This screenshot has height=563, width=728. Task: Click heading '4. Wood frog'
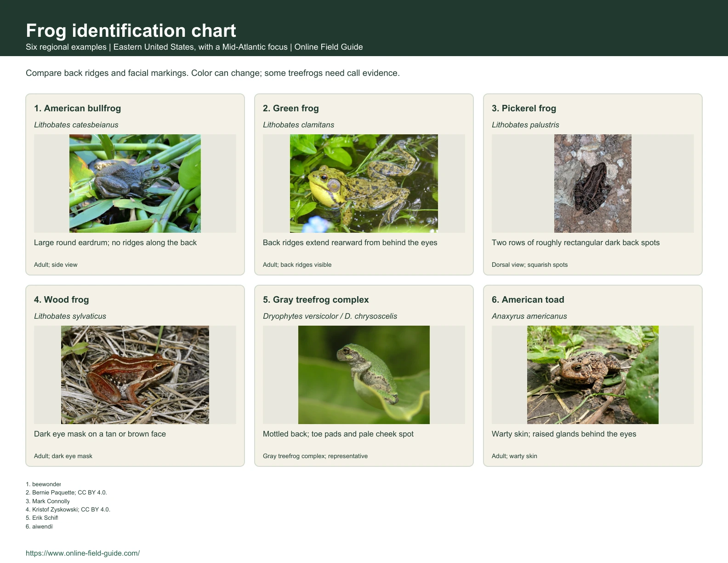(62, 300)
